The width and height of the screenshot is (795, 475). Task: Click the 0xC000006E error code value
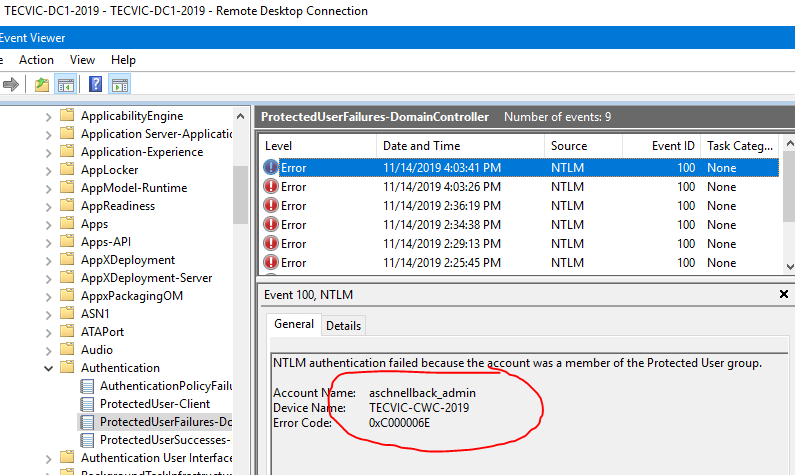pos(399,423)
